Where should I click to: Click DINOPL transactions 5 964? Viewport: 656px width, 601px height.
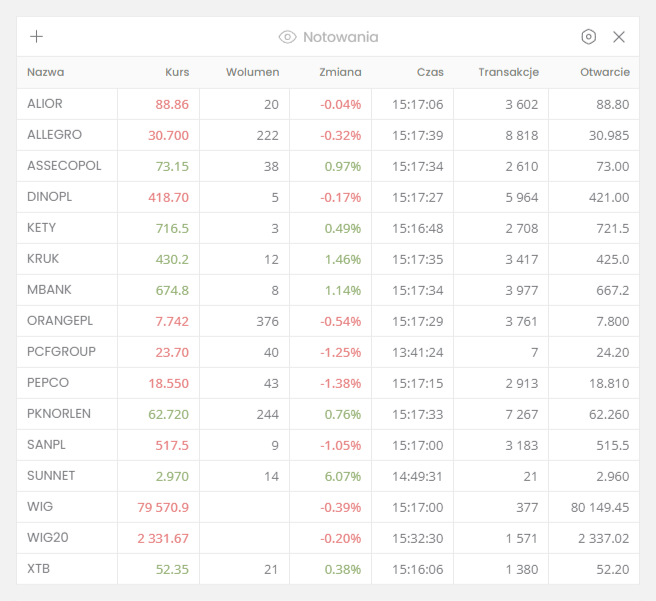[x=522, y=197]
